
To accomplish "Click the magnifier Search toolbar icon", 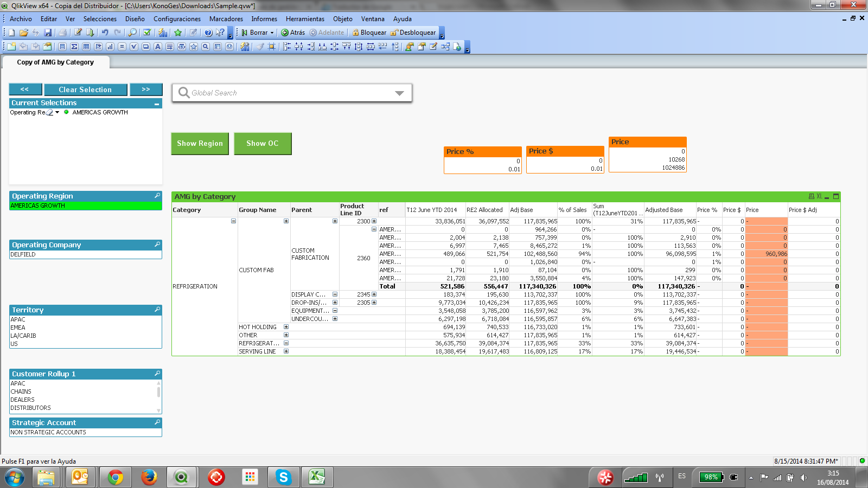I will (x=132, y=33).
